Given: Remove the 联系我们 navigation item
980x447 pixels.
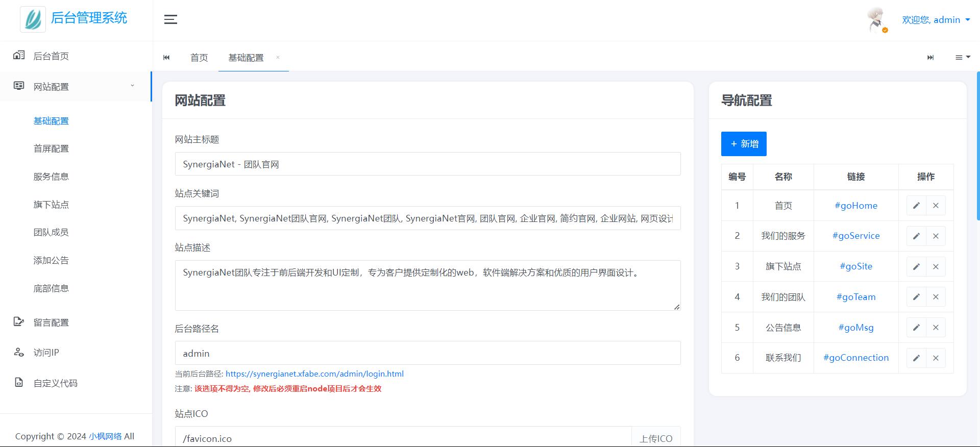Looking at the screenshot, I should pos(936,358).
